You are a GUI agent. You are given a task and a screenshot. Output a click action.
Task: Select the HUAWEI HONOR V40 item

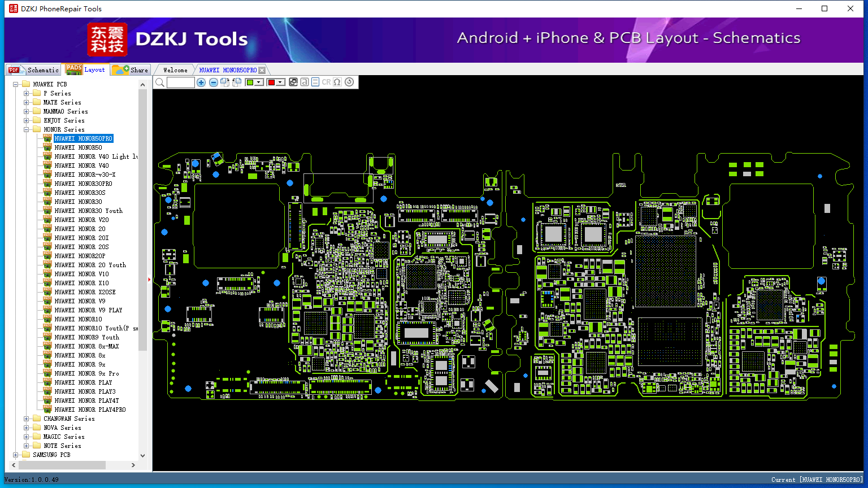[x=81, y=165]
